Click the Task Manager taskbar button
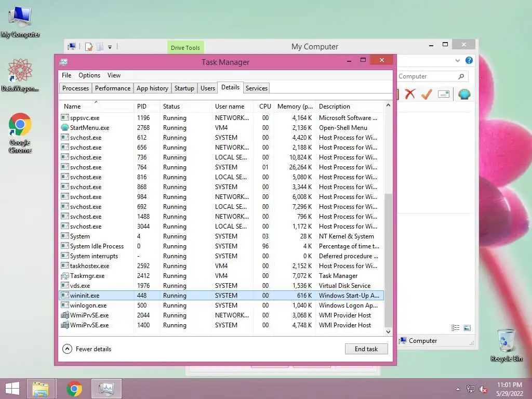532x399 pixels. (106, 389)
